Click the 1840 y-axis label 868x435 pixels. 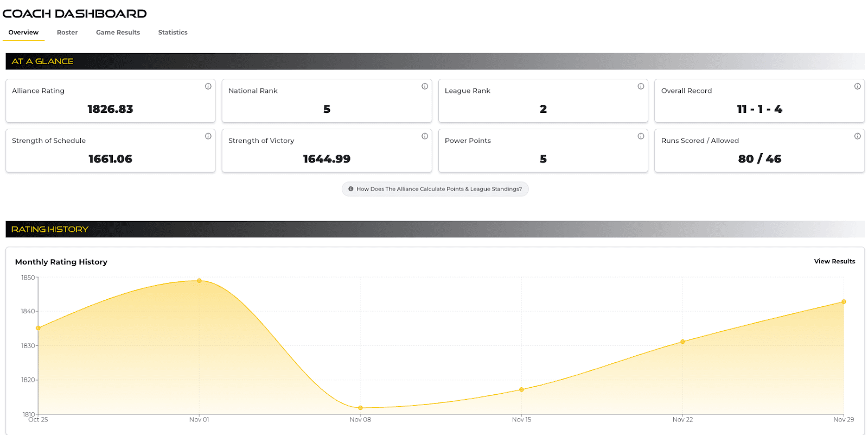point(28,311)
